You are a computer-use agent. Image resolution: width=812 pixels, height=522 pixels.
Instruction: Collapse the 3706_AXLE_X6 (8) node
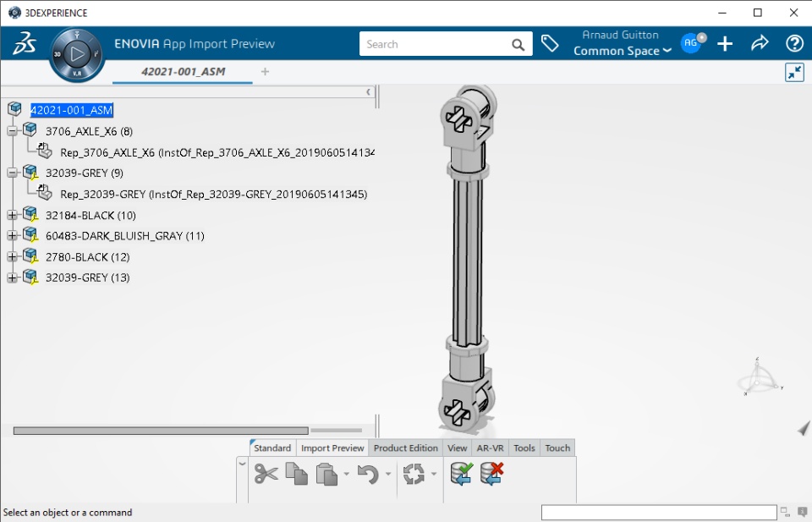(x=12, y=131)
